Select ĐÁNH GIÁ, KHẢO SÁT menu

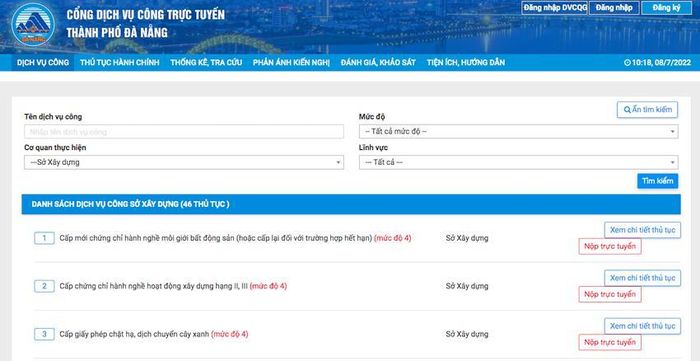378,62
